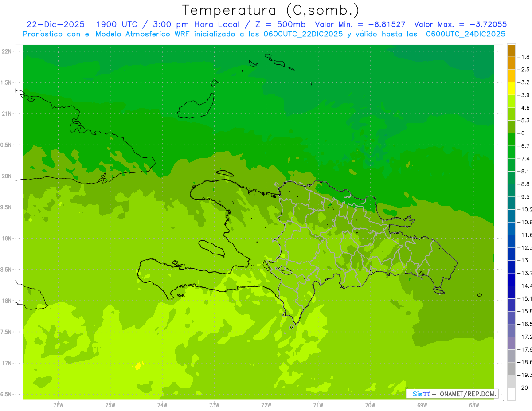Click the "-2.5" colorbar value
Screen dimensions: 532x411
524,70
